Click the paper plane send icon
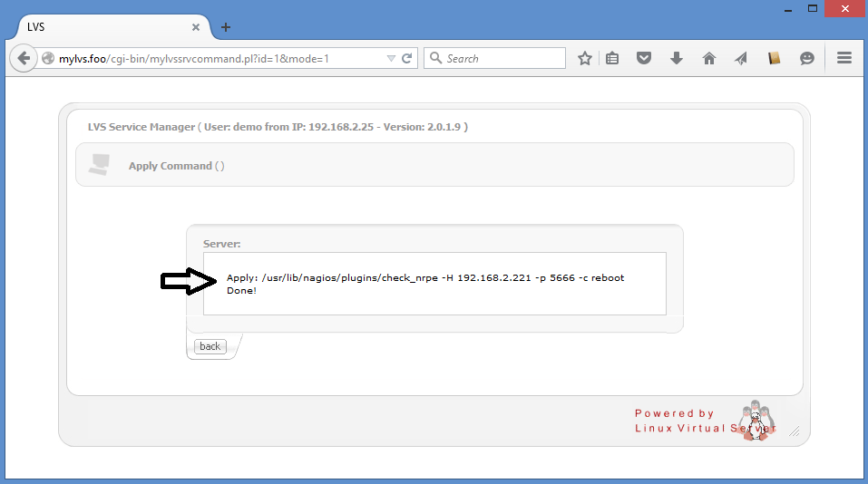 click(741, 58)
